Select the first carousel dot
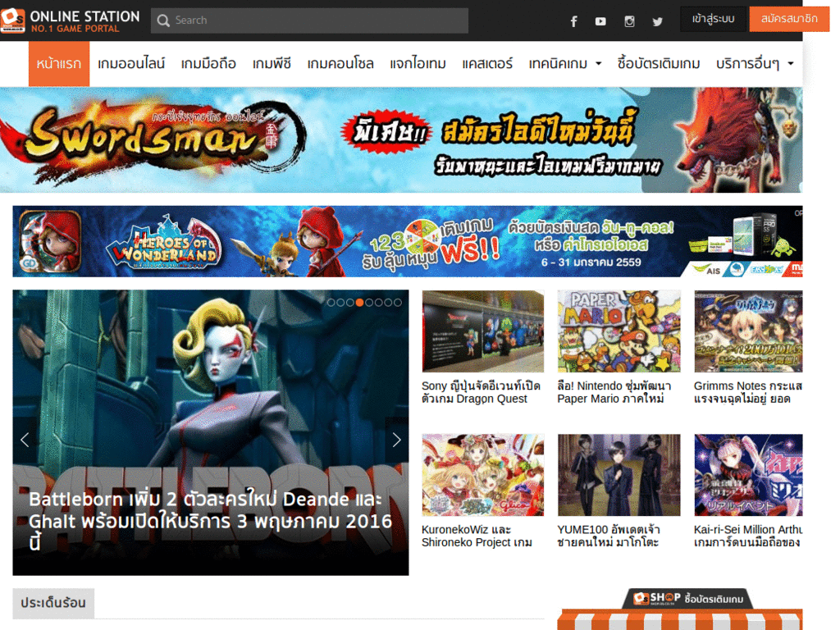Screen dimensions: 840x630 coord(331,303)
